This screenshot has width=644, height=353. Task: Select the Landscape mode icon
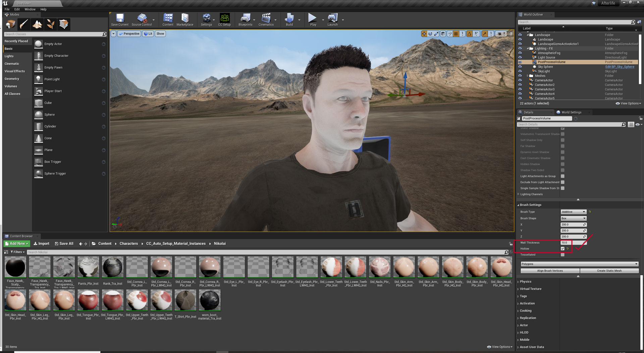[37, 24]
